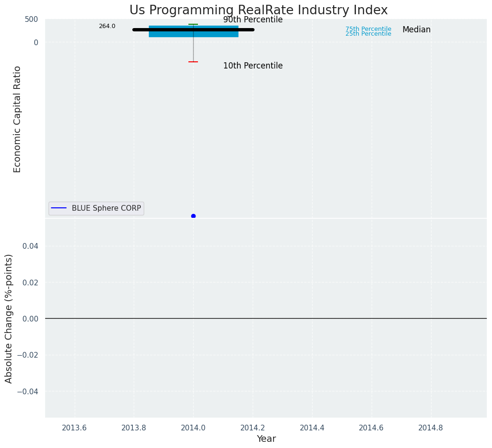Click the Year x-axis label

tap(266, 439)
